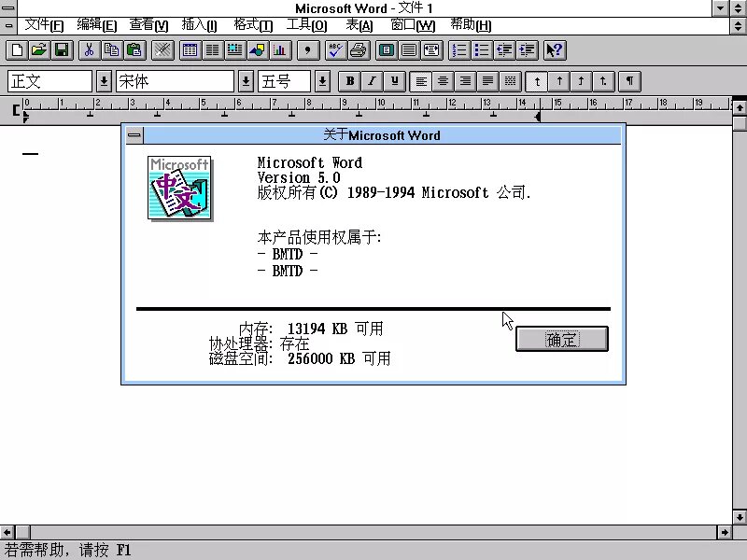The width and height of the screenshot is (747, 560).
Task: Save document with the floppy disk icon
Action: coord(62,50)
